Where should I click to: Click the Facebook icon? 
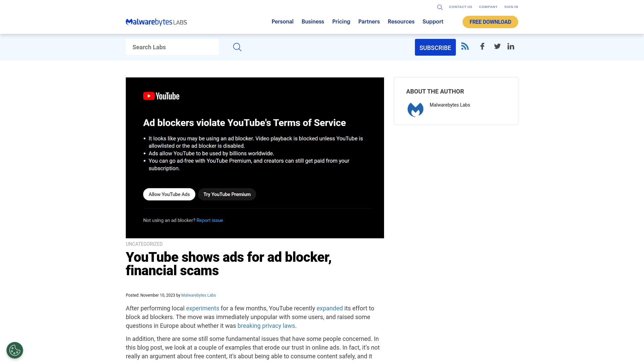point(482,46)
